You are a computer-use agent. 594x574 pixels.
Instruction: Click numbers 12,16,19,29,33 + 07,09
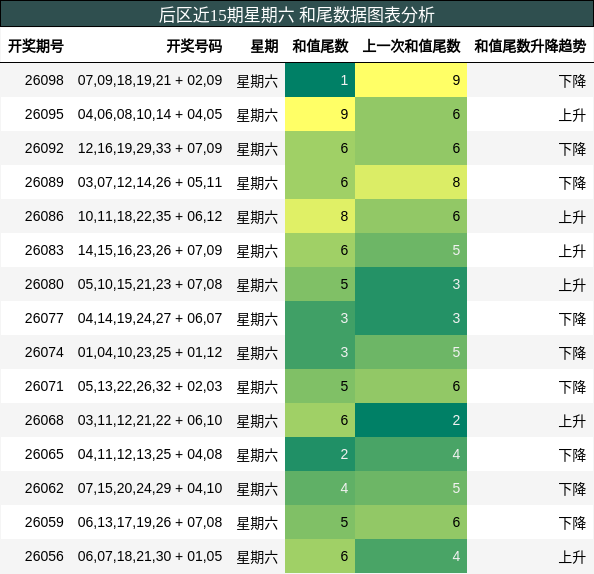click(150, 148)
